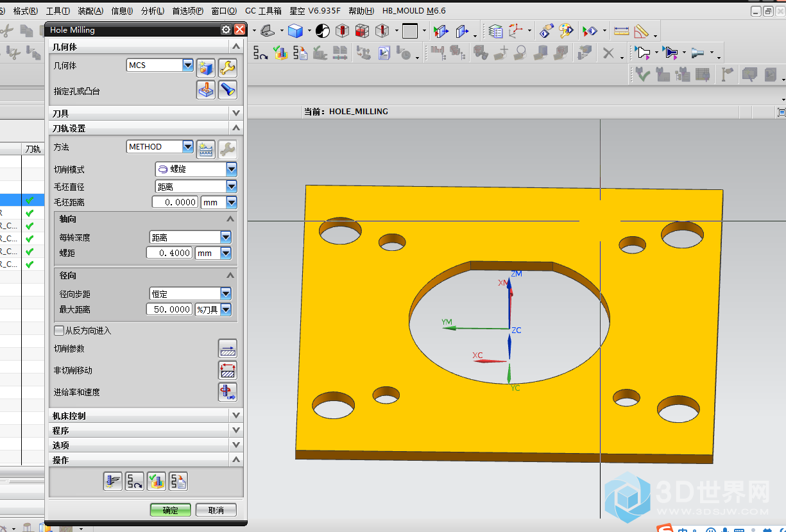Open the 切削模式 螺旋 dropdown
Image resolution: width=786 pixels, height=532 pixels.
tap(232, 169)
